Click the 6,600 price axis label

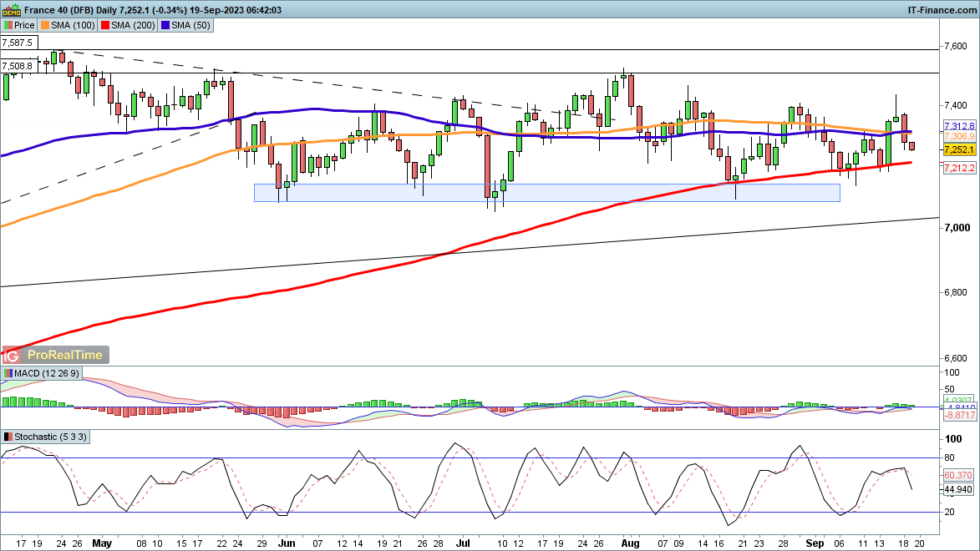(957, 359)
